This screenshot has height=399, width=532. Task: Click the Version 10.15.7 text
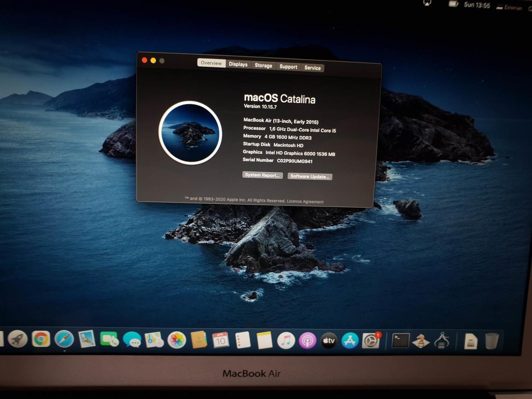click(260, 106)
